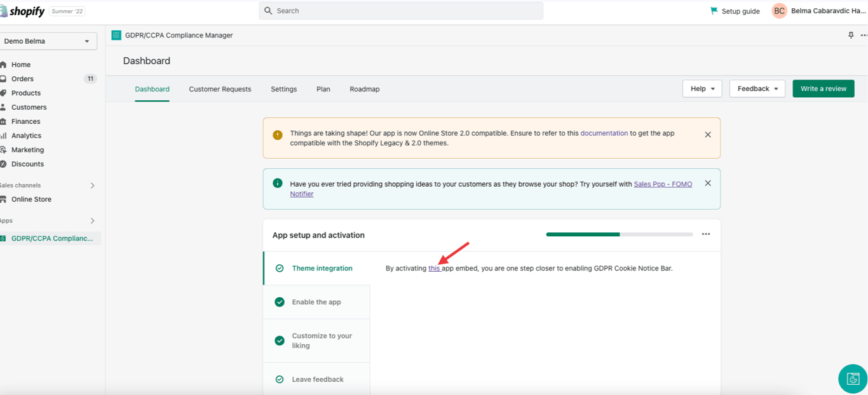Viewport: 868px width, 395px height.
Task: Select the Customize to your liking step
Action: coord(322,340)
